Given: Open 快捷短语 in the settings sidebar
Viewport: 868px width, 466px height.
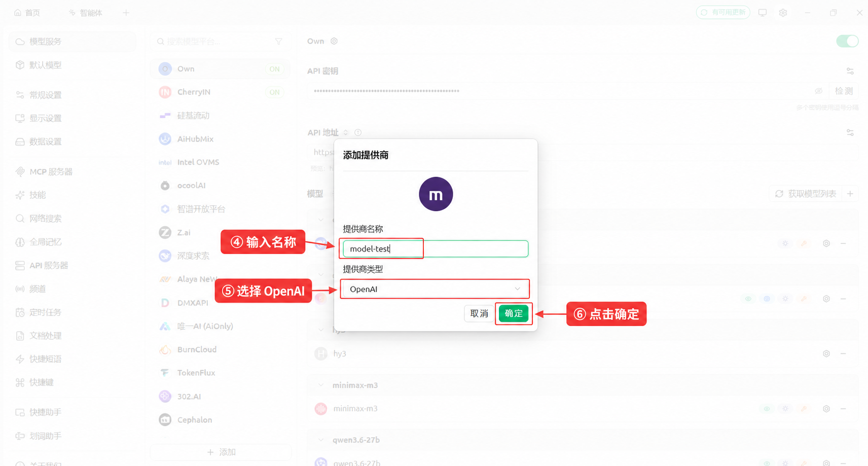Looking at the screenshot, I should click(73, 359).
